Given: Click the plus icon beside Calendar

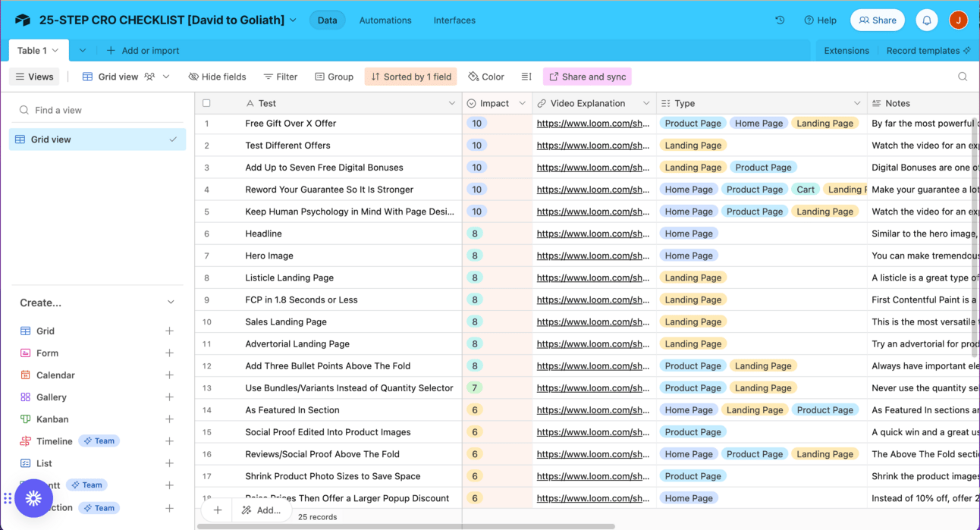Looking at the screenshot, I should tap(169, 375).
